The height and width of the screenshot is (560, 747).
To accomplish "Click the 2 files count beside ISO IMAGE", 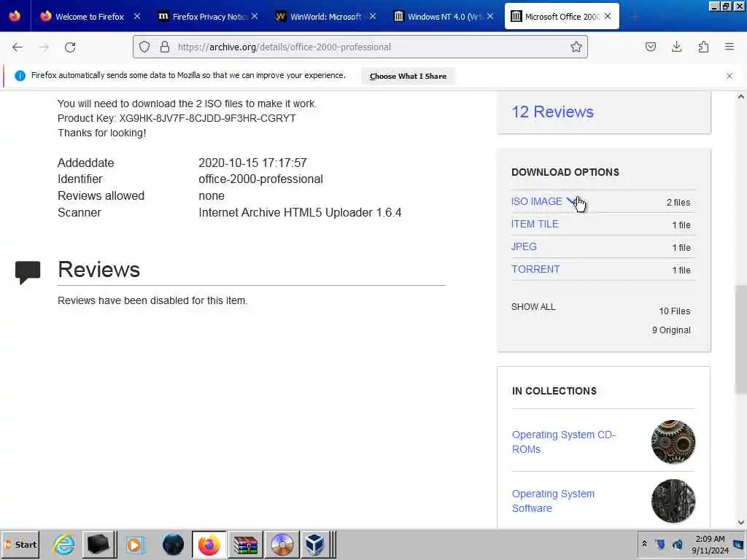I will pos(678,203).
